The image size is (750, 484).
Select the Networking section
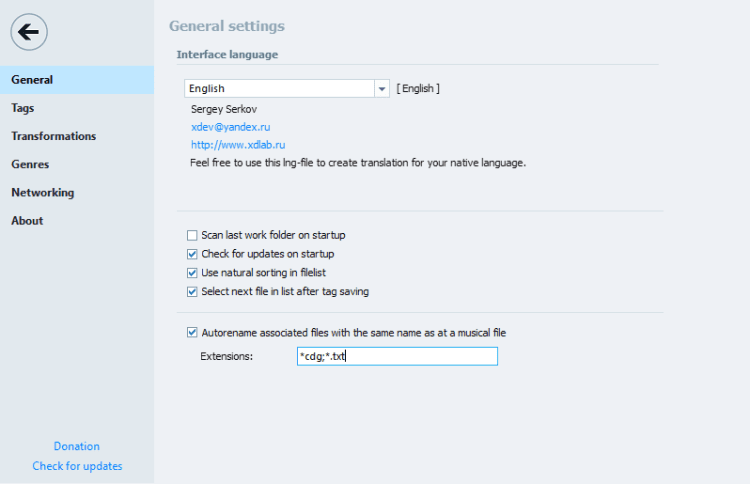pyautogui.click(x=43, y=192)
